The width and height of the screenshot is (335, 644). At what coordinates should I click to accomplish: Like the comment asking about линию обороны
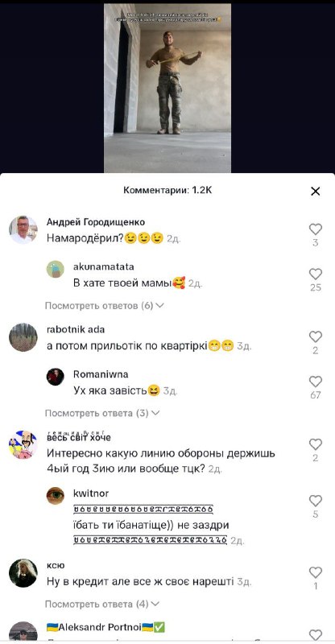point(315,444)
